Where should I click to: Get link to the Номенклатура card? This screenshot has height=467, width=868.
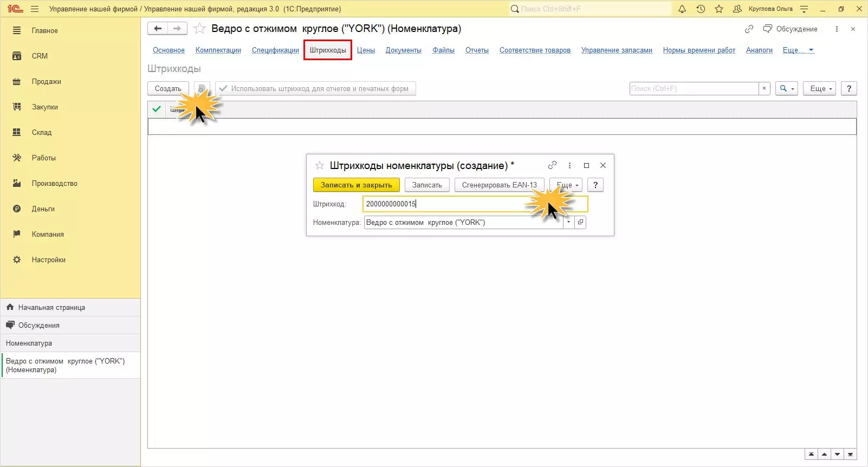[x=749, y=29]
